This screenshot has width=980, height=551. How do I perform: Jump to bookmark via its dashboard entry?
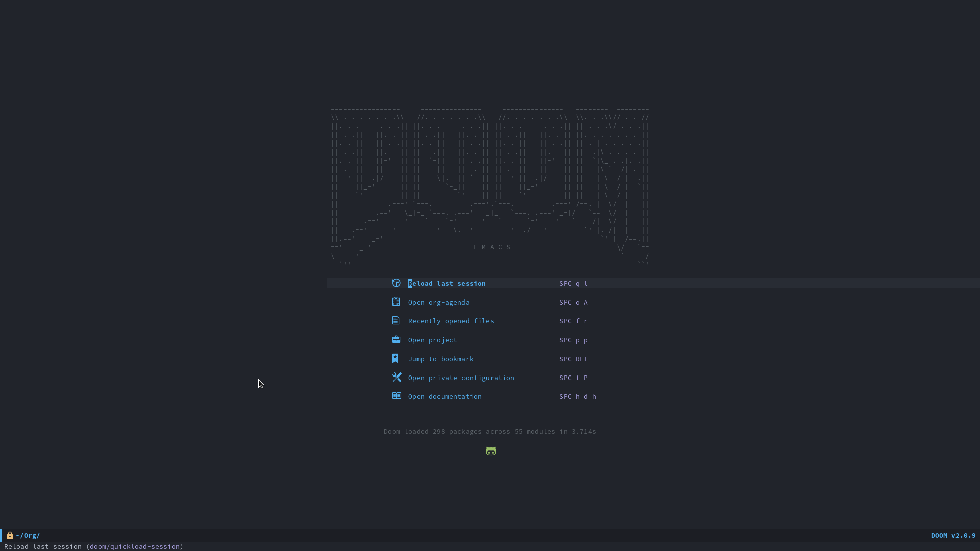click(440, 359)
